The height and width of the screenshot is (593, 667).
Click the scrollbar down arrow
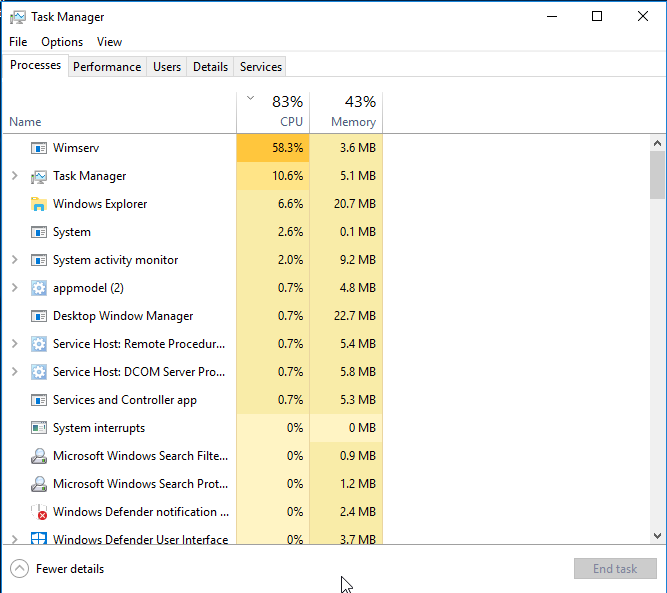(657, 536)
